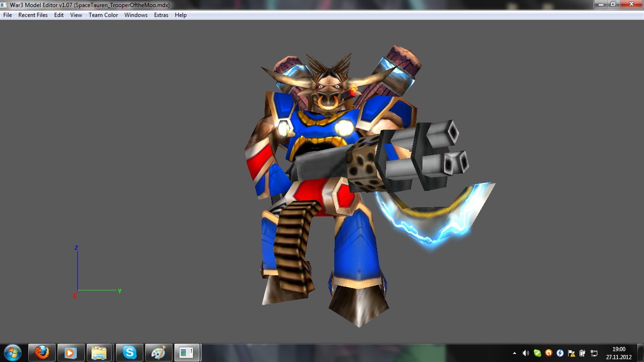Viewport: 644px width, 362px height.
Task: Open the volume speaker control
Action: [x=526, y=353]
